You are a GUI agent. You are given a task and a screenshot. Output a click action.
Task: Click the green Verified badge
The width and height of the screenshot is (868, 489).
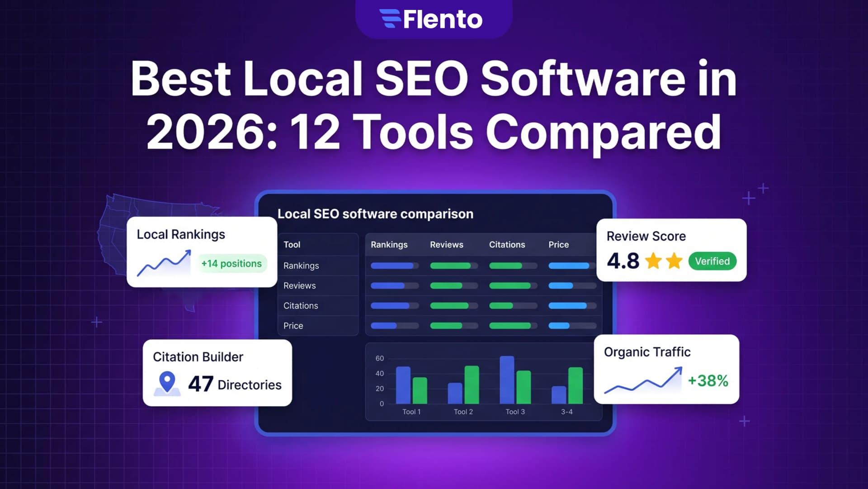click(712, 261)
